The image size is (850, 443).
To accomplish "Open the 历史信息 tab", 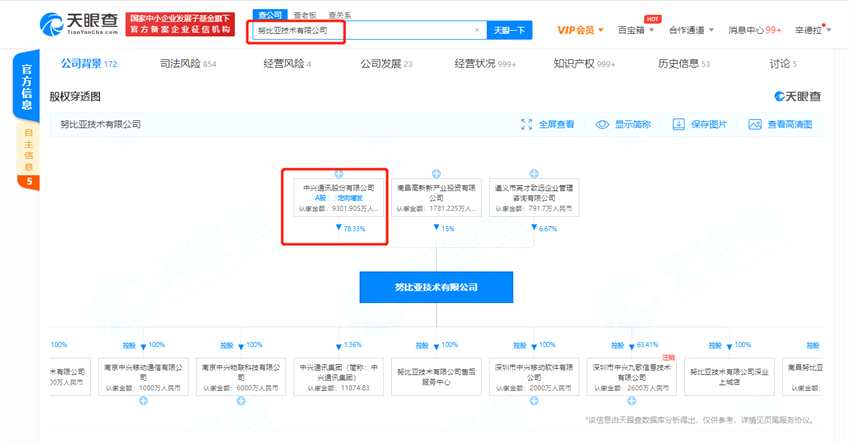I will point(684,64).
